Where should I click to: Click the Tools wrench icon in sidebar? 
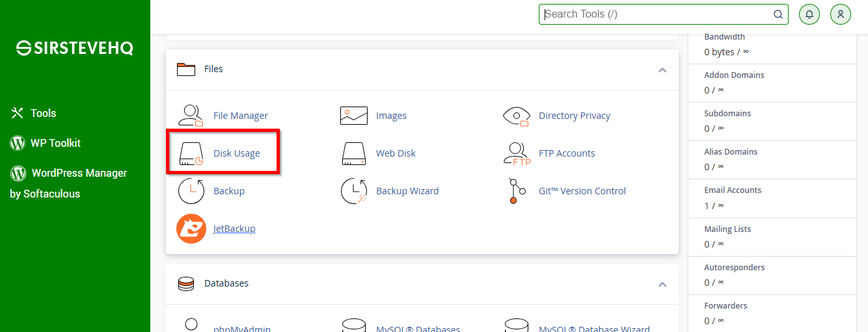(17, 113)
